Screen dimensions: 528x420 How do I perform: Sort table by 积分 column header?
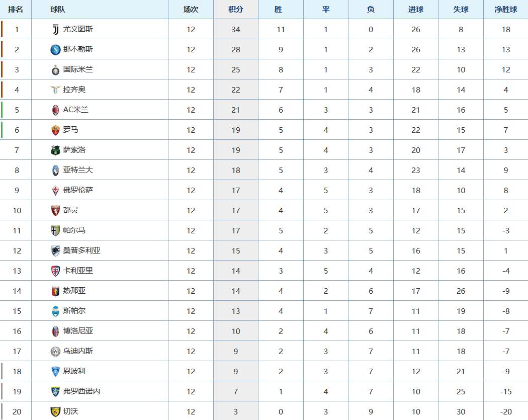click(236, 10)
